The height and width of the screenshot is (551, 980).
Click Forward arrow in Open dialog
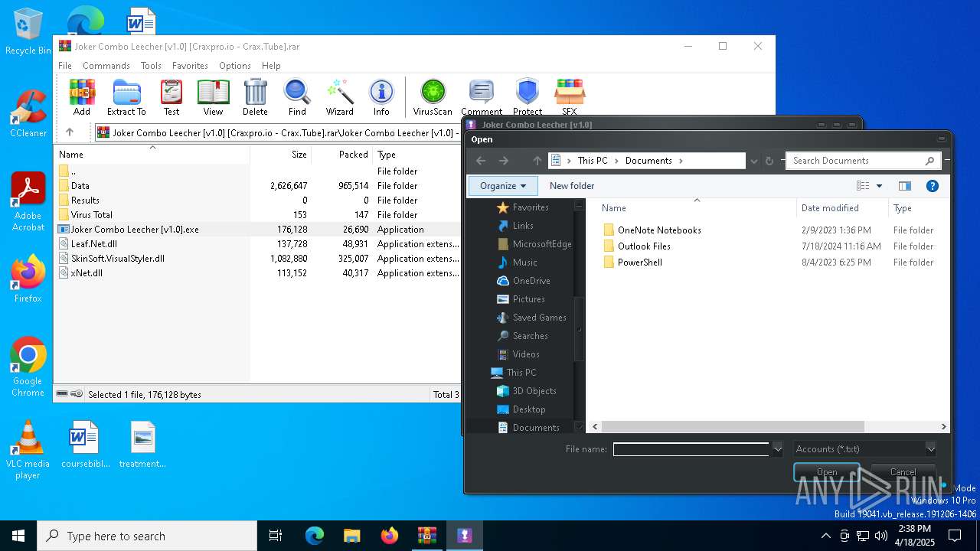point(504,161)
